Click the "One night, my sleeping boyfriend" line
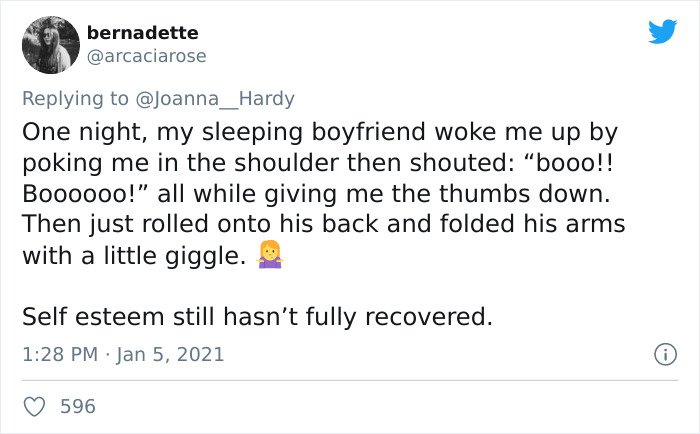Viewport: 700px width, 434px height. (x=224, y=132)
